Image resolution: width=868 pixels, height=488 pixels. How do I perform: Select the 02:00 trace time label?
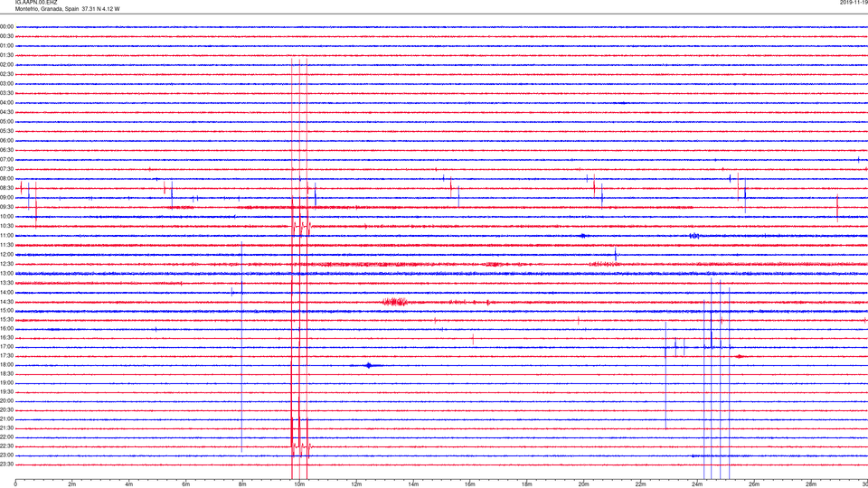tap(6, 65)
